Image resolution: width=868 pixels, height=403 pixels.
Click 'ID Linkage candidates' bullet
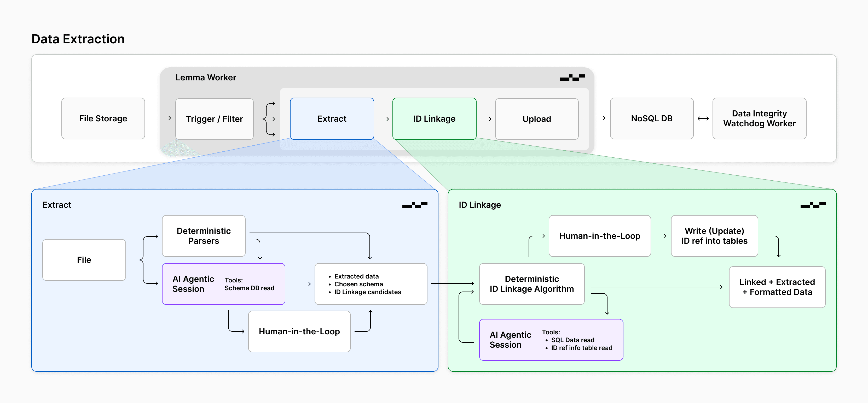click(367, 292)
